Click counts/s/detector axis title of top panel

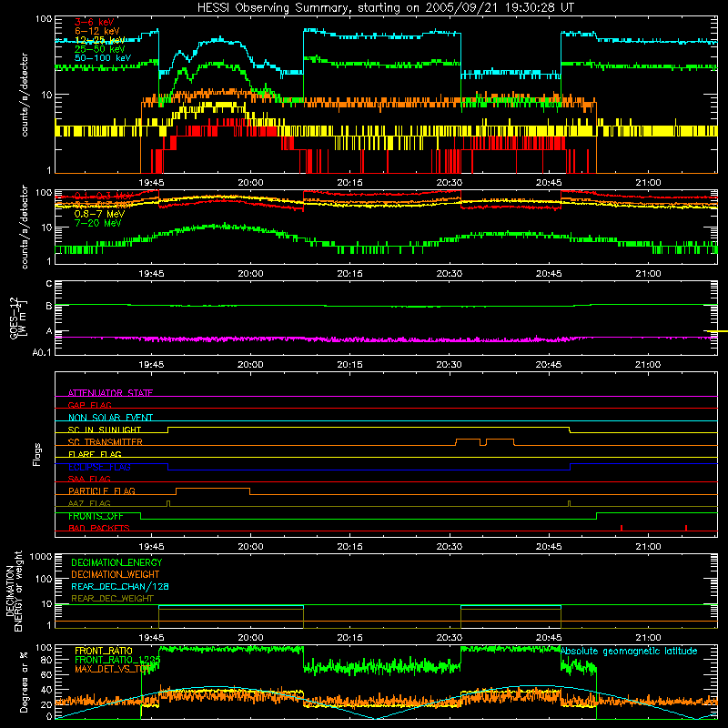pyautogui.click(x=25, y=95)
